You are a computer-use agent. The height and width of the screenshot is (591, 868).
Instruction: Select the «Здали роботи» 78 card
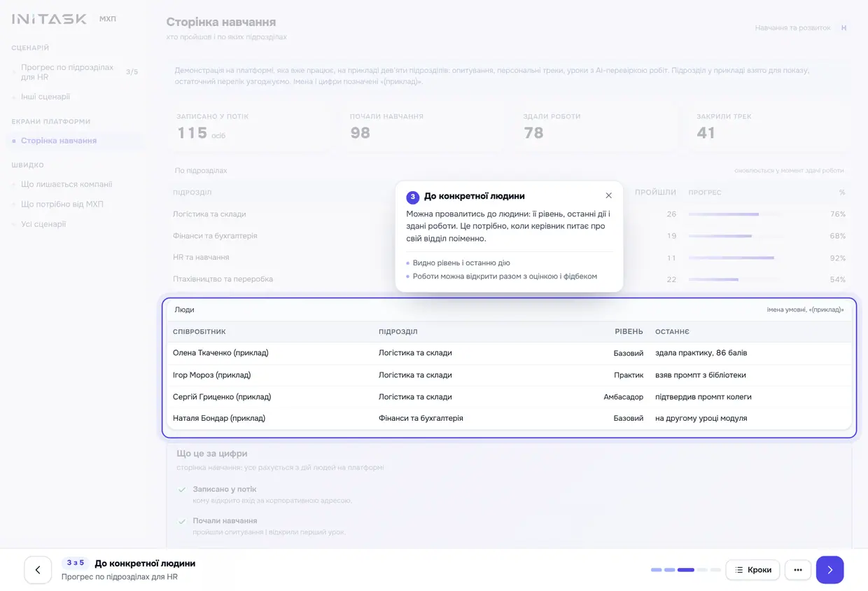[x=597, y=126]
